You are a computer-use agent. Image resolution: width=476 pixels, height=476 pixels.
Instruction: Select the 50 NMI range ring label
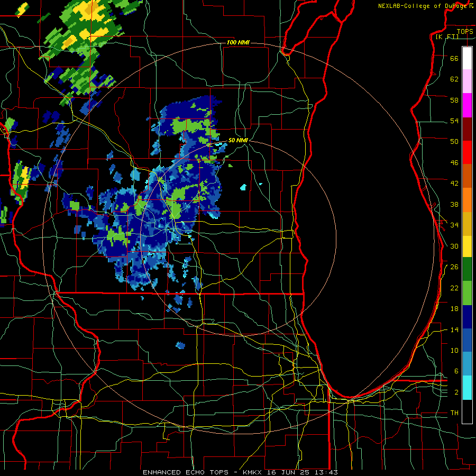pos(238,140)
